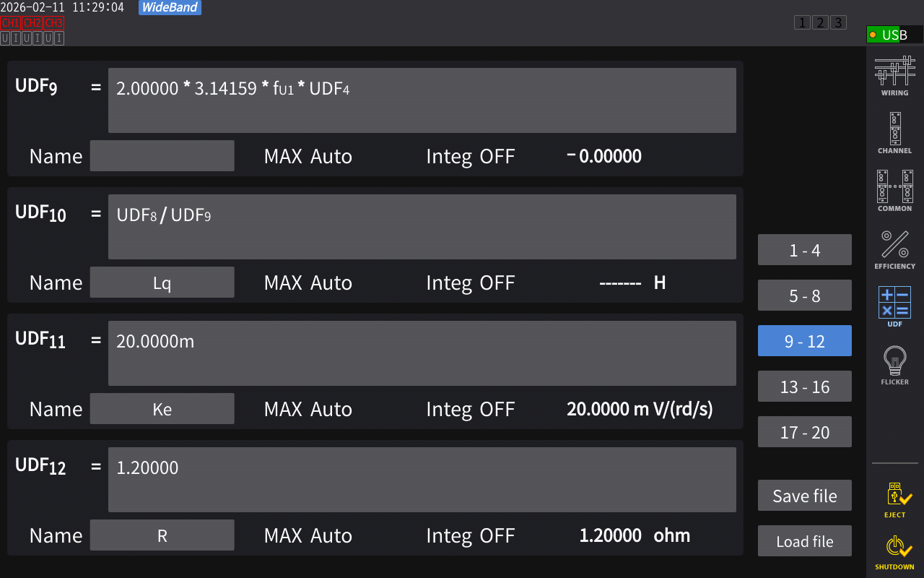Open MAX Auto setting for UDF9
This screenshot has height=578, width=924.
click(x=308, y=157)
